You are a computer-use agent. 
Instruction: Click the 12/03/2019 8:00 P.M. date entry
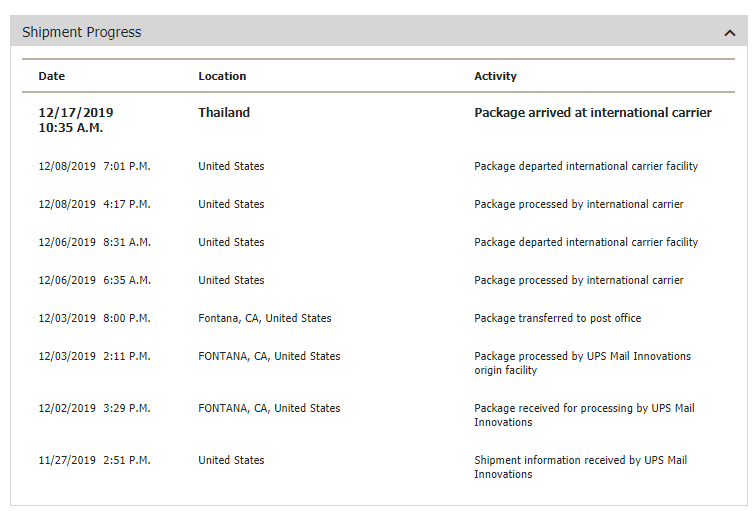(x=94, y=318)
